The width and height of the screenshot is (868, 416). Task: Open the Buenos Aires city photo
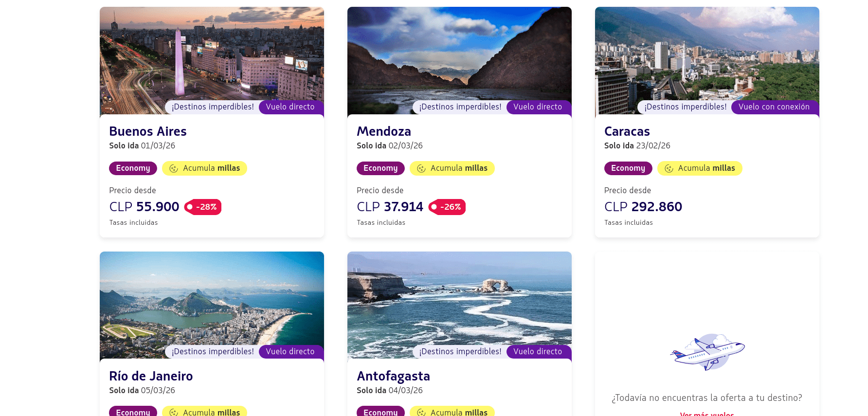[212, 54]
